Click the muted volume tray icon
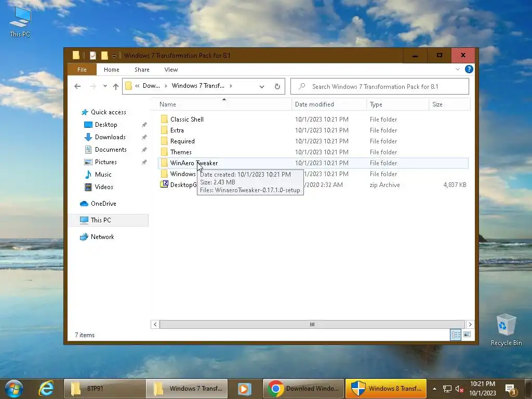 [459, 389]
